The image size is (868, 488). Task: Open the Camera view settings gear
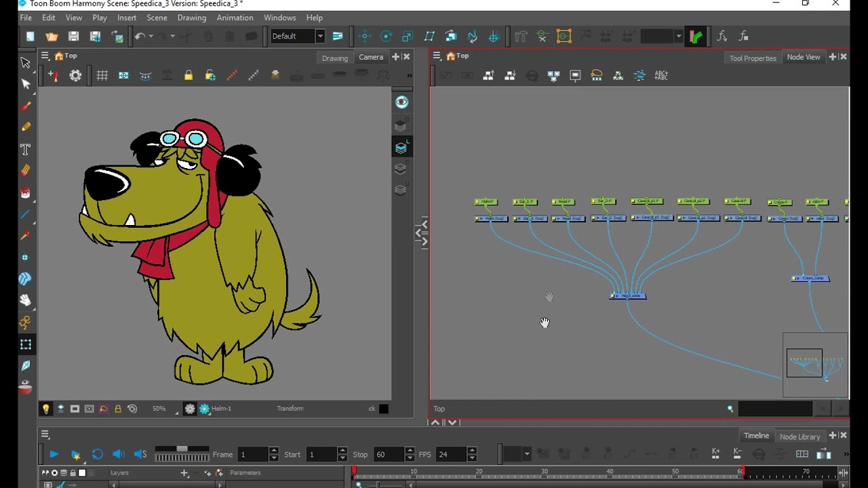click(75, 76)
